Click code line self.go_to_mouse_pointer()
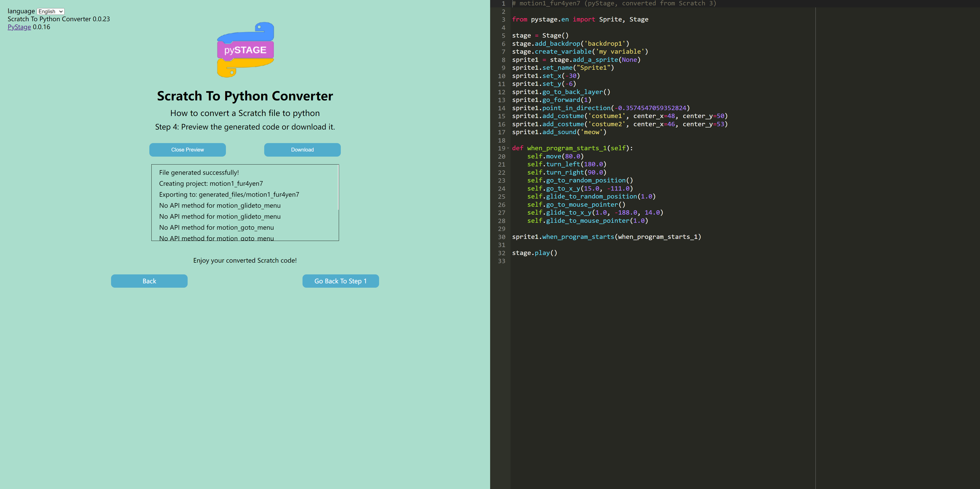Viewport: 980px width, 489px height. click(x=576, y=204)
